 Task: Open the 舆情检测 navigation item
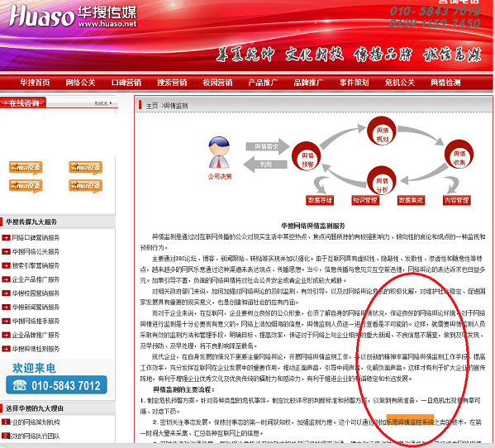click(x=445, y=83)
